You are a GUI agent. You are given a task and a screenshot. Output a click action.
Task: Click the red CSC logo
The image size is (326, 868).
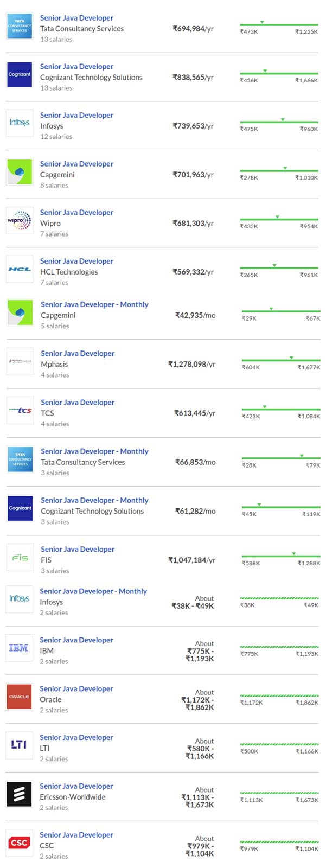(x=19, y=843)
